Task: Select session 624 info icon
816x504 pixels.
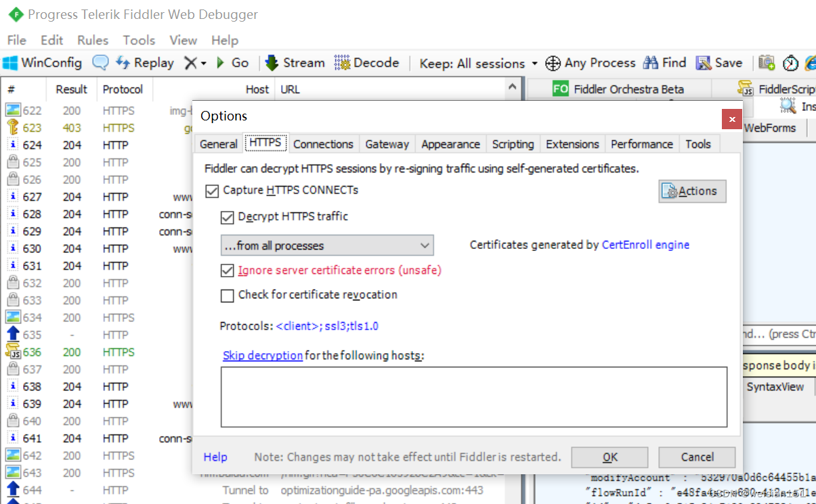Action: 14,145
